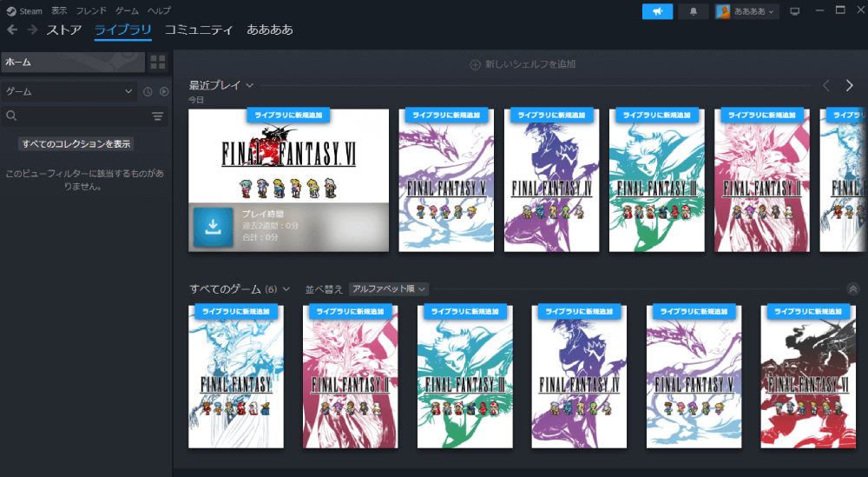Open advanced filter options icon
Screen dimensions: 868x477
point(157,116)
